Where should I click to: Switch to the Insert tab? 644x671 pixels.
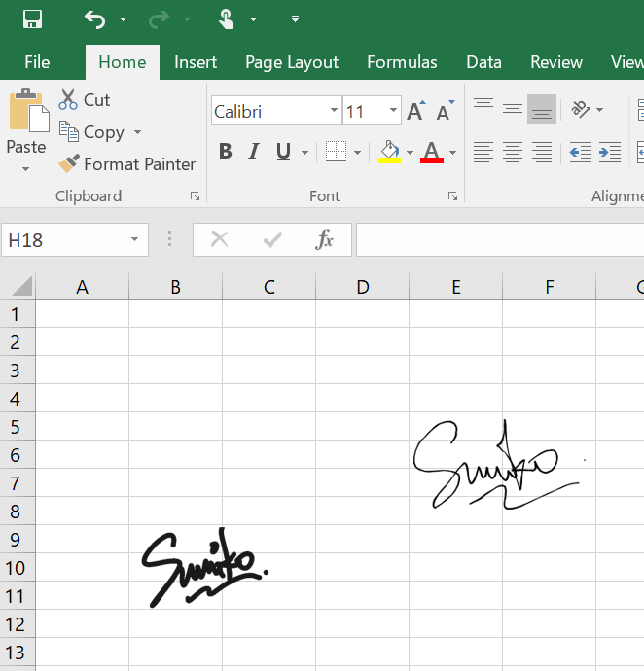click(196, 62)
